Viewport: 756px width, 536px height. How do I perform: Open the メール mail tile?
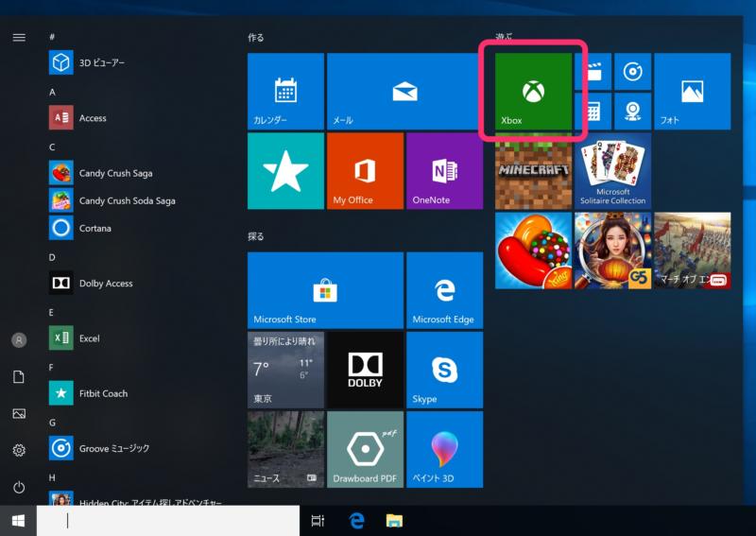click(404, 91)
